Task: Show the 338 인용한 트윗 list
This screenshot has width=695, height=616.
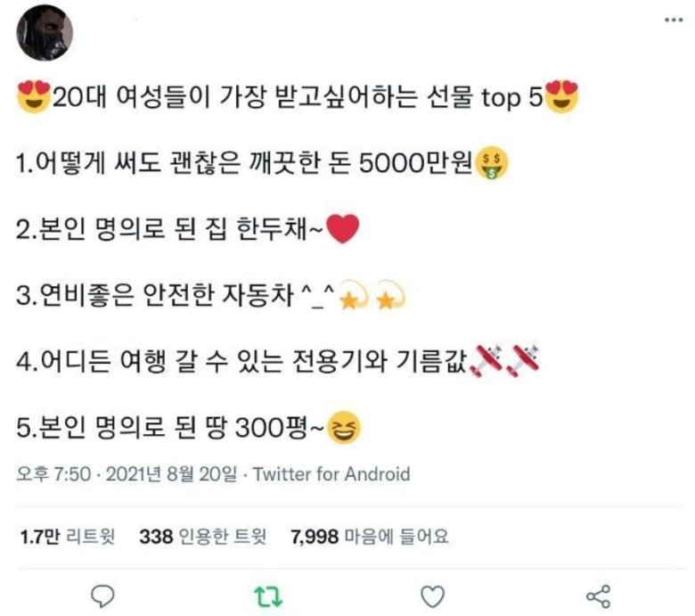Action: (203, 537)
